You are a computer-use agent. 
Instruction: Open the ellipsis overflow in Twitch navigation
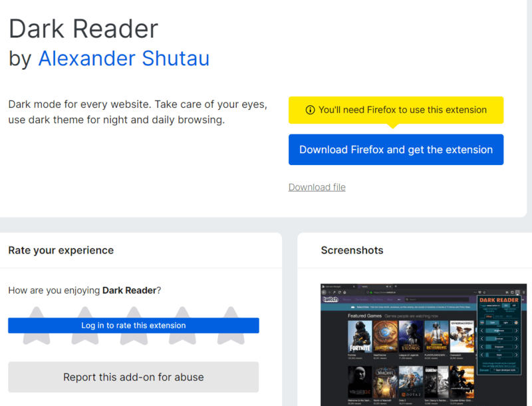click(399, 300)
